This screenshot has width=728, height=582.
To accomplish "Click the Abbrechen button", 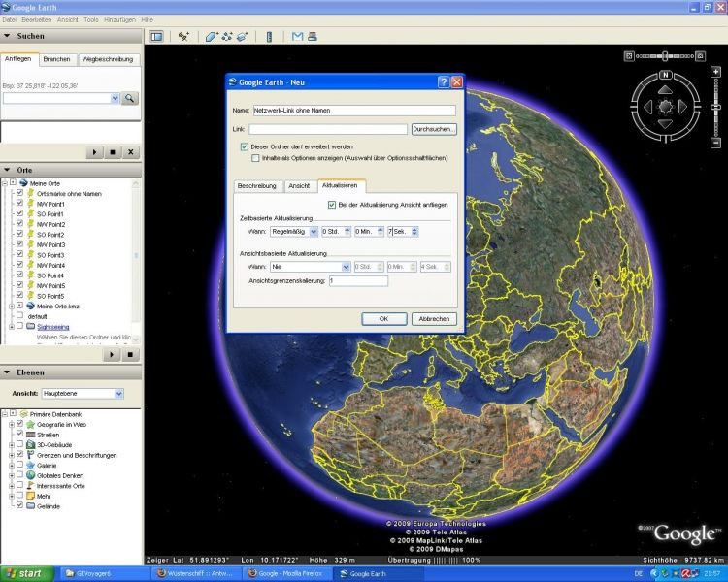I will click(434, 319).
